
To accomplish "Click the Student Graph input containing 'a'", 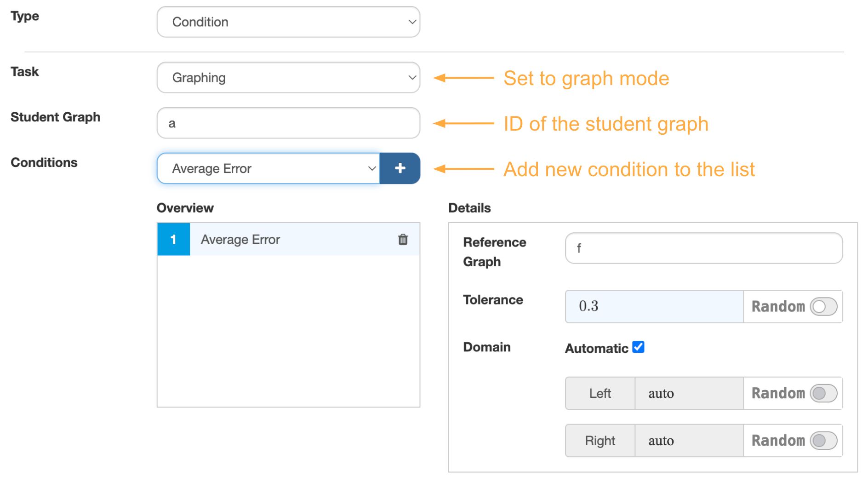I will [288, 123].
